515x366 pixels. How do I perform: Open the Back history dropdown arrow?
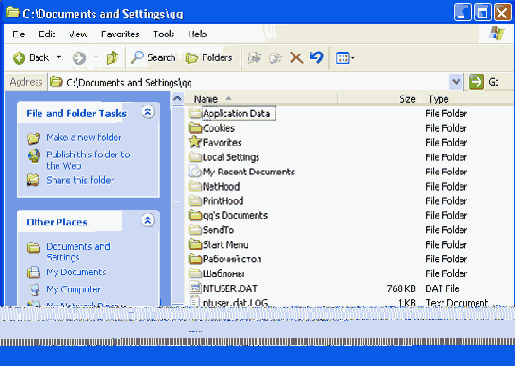click(59, 57)
